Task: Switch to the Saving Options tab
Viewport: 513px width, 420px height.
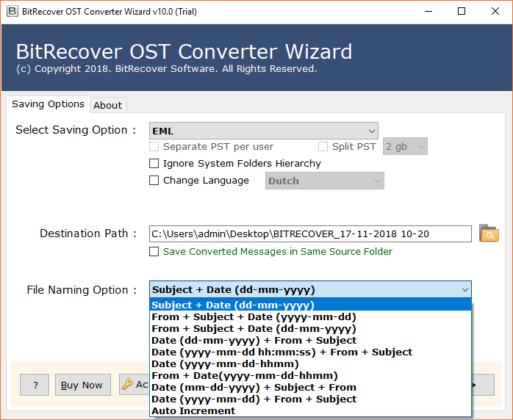Action: pos(48,104)
